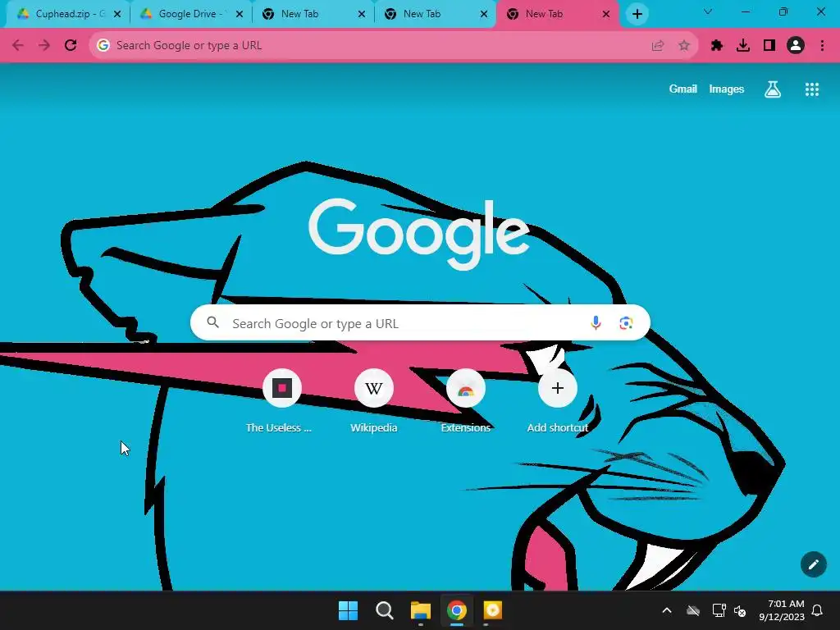840x630 pixels.
Task: Click the OneDrive tray icon
Action: point(693,610)
